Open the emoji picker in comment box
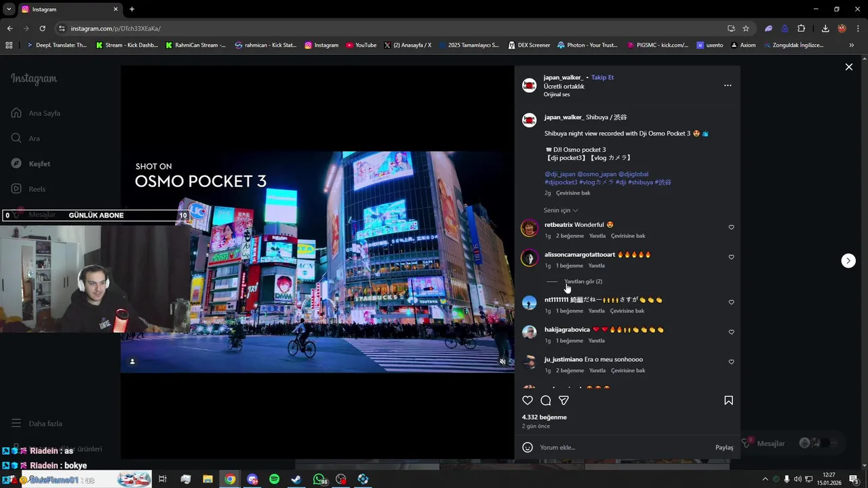The width and height of the screenshot is (868, 488). tap(528, 447)
